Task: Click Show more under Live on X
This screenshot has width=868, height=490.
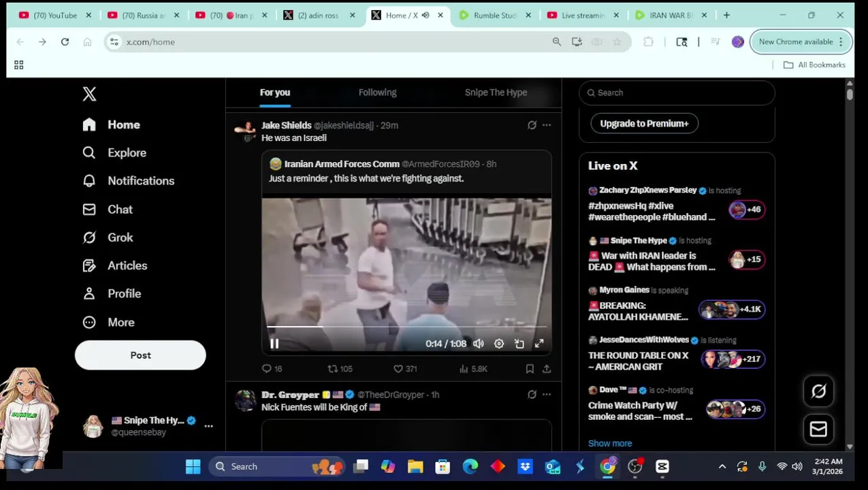Action: click(610, 443)
